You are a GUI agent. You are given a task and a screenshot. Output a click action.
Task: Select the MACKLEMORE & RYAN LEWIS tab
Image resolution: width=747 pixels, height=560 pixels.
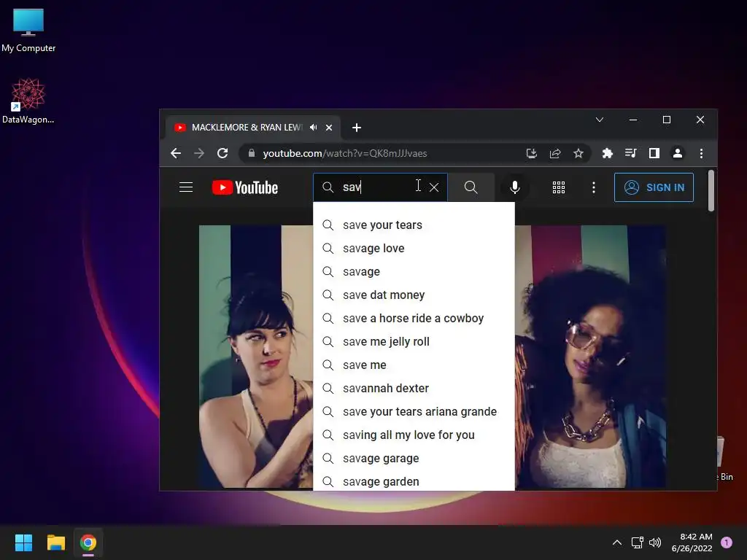(x=247, y=128)
